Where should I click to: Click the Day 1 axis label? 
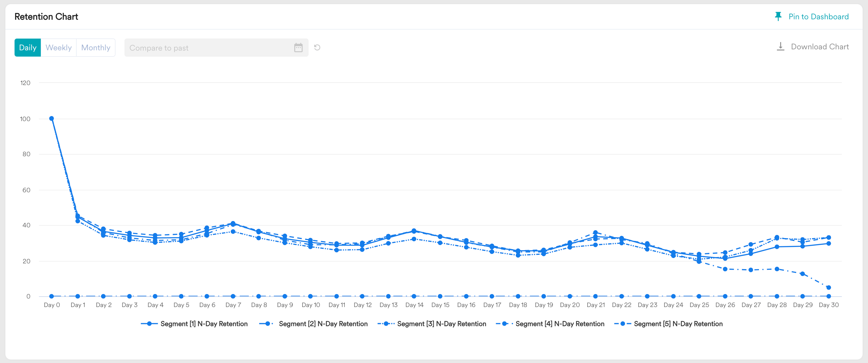pos(78,305)
